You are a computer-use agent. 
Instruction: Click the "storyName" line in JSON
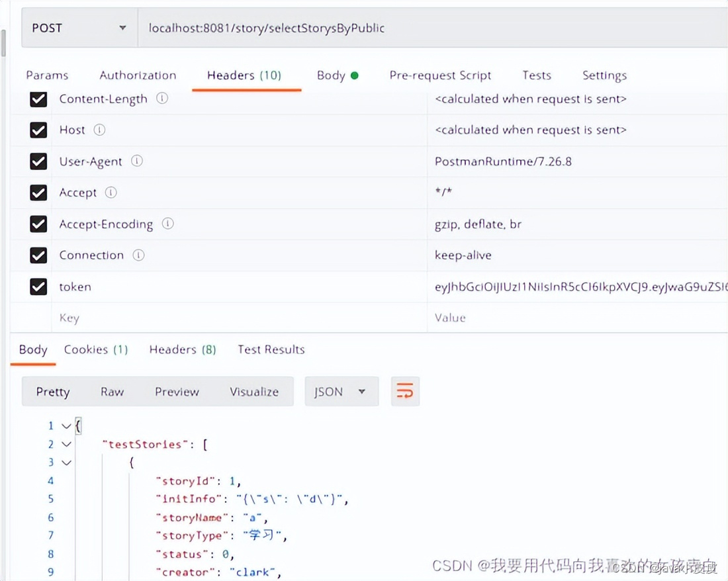pos(212,517)
